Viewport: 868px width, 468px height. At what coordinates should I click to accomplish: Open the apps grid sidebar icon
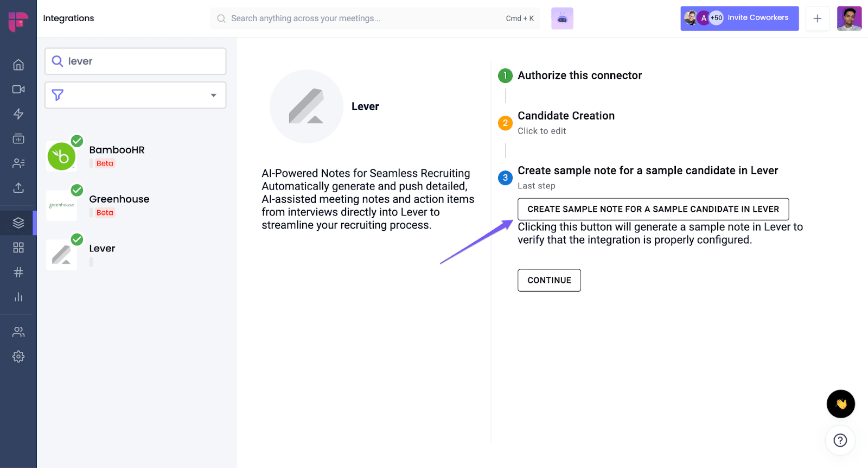[18, 248]
